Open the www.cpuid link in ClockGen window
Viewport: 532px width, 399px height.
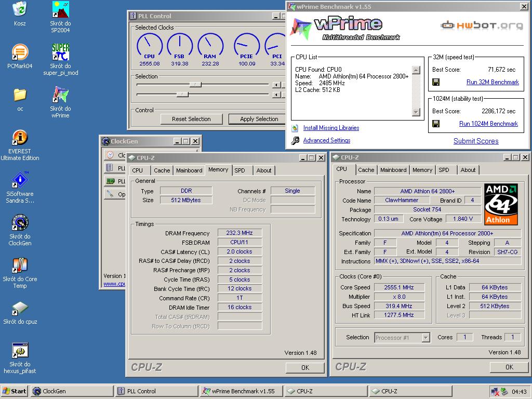point(114,284)
